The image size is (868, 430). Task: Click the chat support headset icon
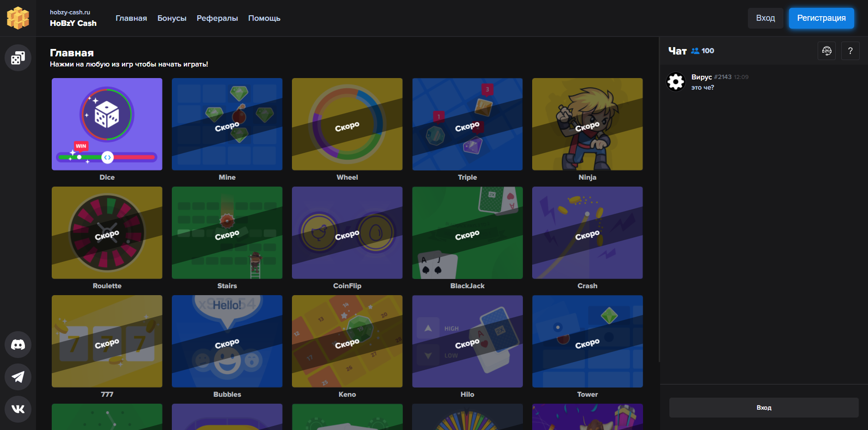click(x=827, y=51)
